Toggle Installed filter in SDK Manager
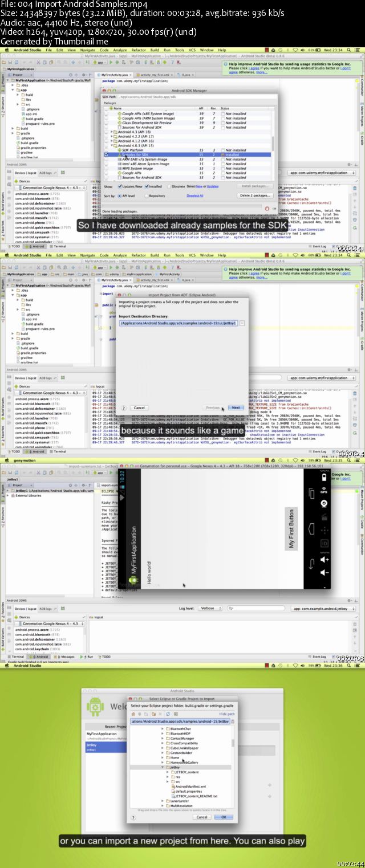Image resolution: width=365 pixels, height=868 pixels. tap(147, 186)
